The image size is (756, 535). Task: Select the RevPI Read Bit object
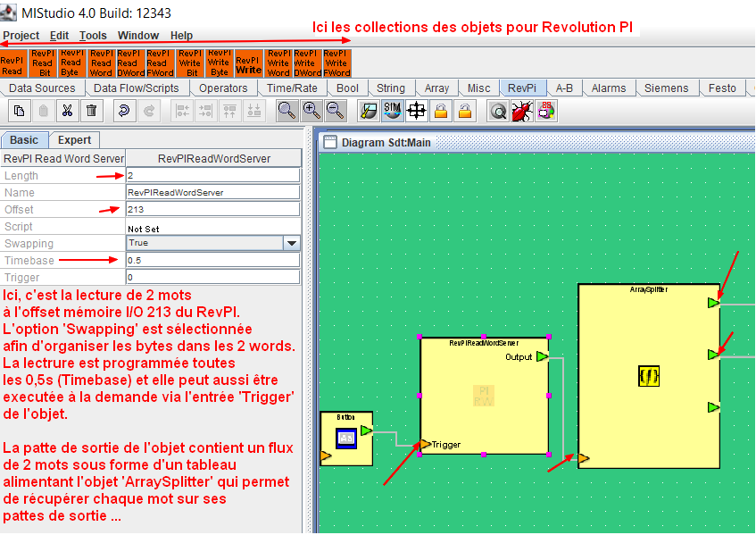click(43, 63)
